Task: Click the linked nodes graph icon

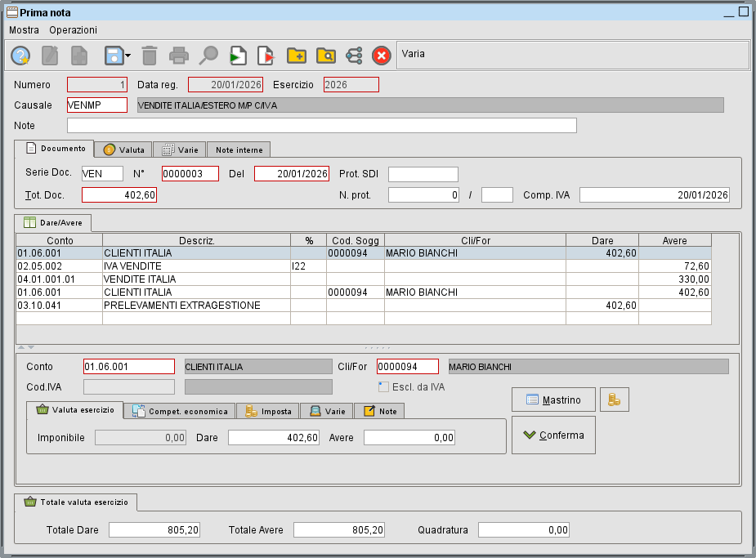Action: (x=354, y=55)
